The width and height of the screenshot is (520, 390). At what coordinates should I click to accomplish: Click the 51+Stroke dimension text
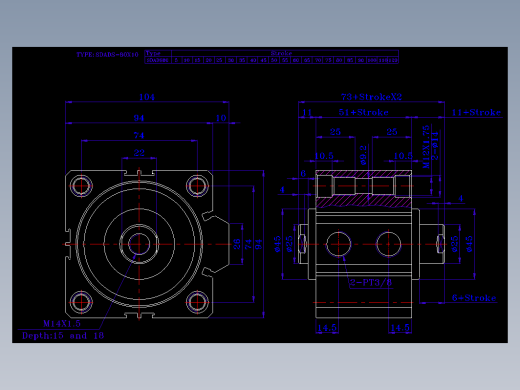click(x=364, y=112)
